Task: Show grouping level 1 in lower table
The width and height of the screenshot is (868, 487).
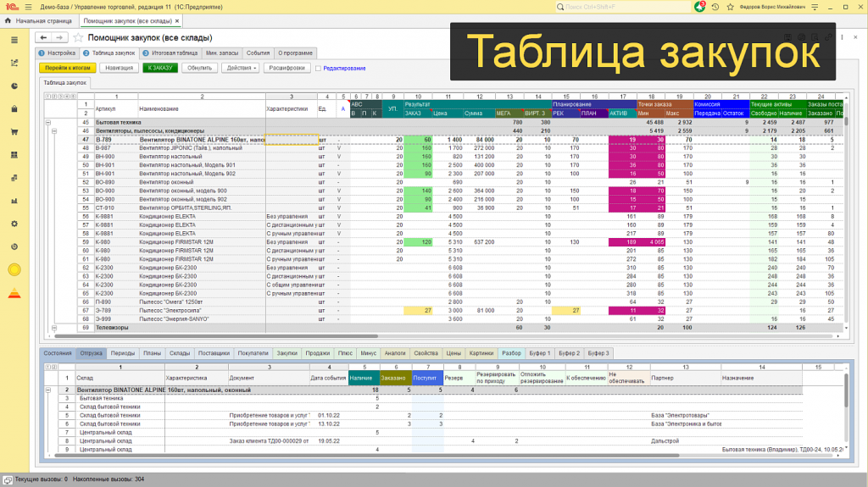Action: 47,367
